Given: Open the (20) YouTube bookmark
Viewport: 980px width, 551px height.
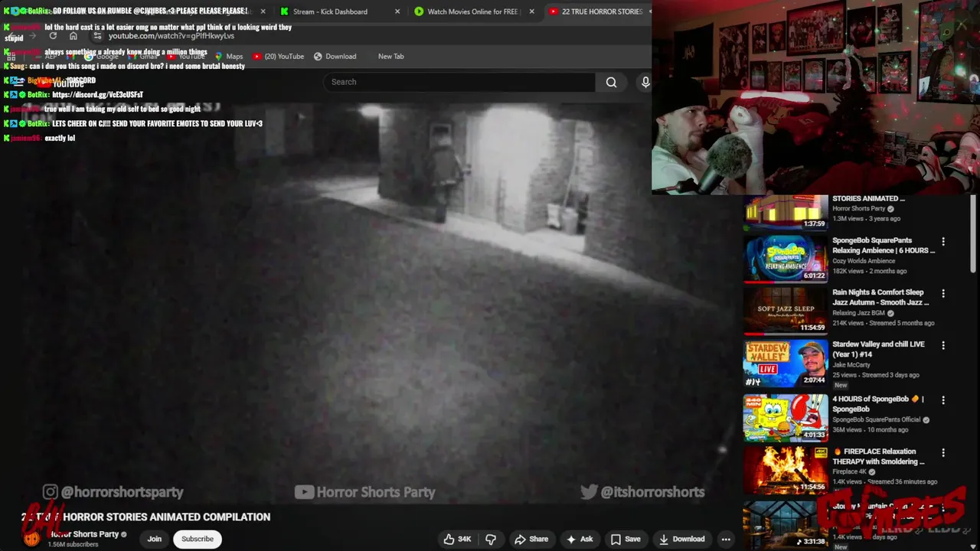Looking at the screenshot, I should [278, 56].
